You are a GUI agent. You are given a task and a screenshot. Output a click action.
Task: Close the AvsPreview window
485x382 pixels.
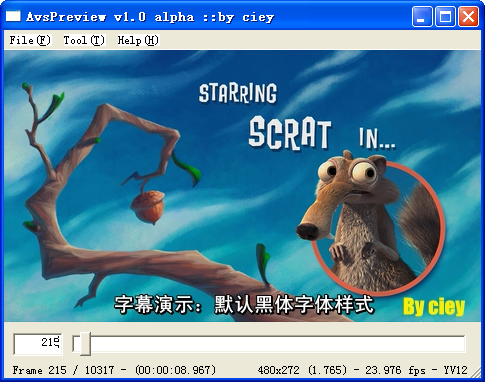pyautogui.click(x=468, y=17)
